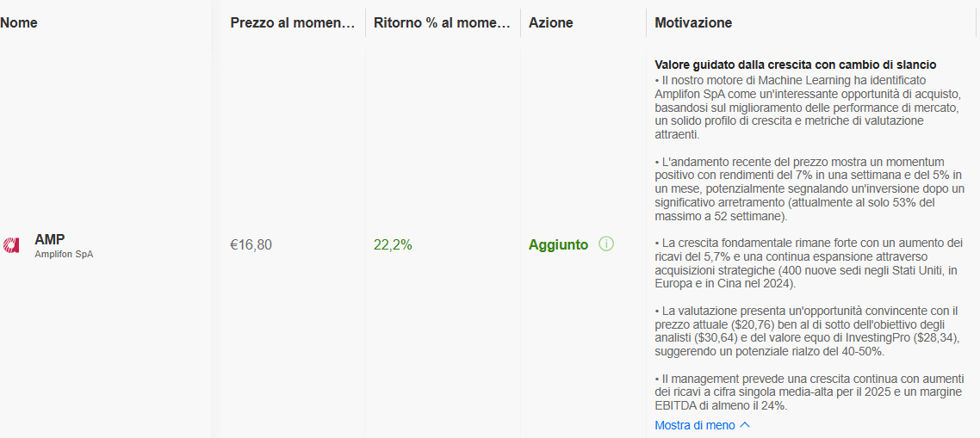Select the Valore guidato dalla crescita heading
The height and width of the screenshot is (438, 980).
tap(795, 65)
